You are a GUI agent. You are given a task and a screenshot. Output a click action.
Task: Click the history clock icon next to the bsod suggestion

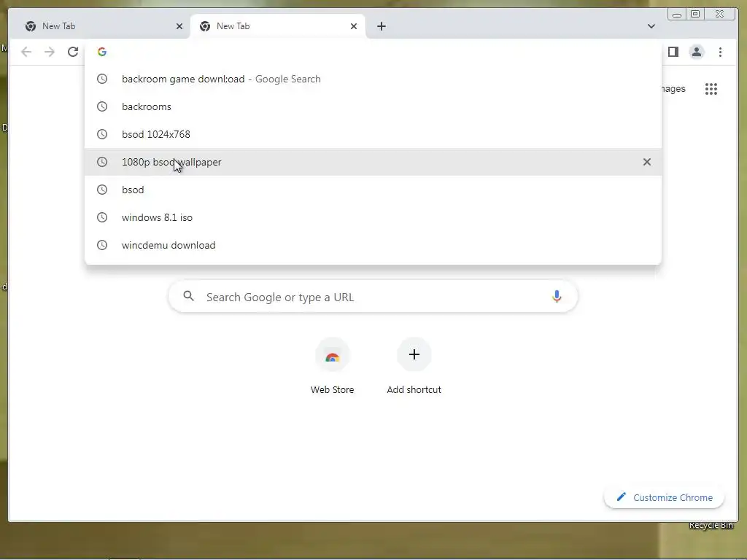[x=102, y=190]
